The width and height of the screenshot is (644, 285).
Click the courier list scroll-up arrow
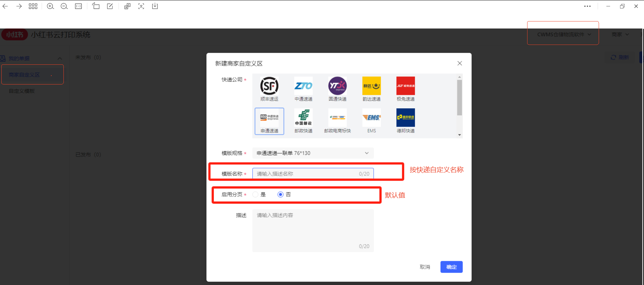[x=459, y=77]
